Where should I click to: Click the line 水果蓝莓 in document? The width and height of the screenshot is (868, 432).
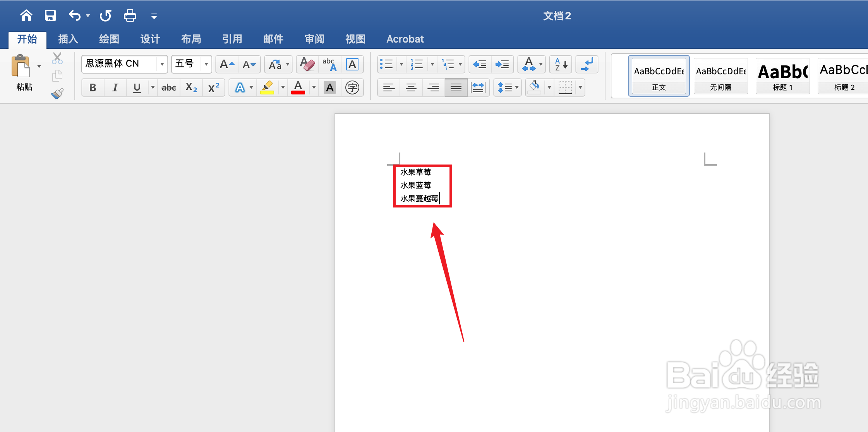(415, 185)
